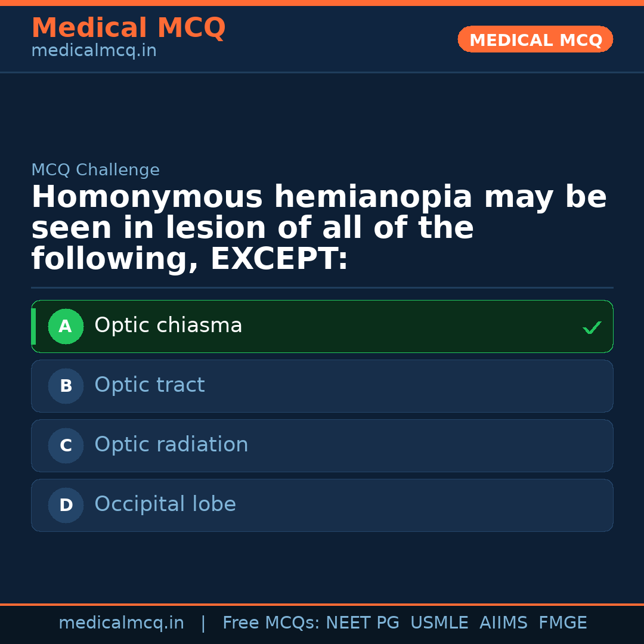The image size is (644, 644).
Task: Click option C Optic radiation card
Action: [x=322, y=445]
